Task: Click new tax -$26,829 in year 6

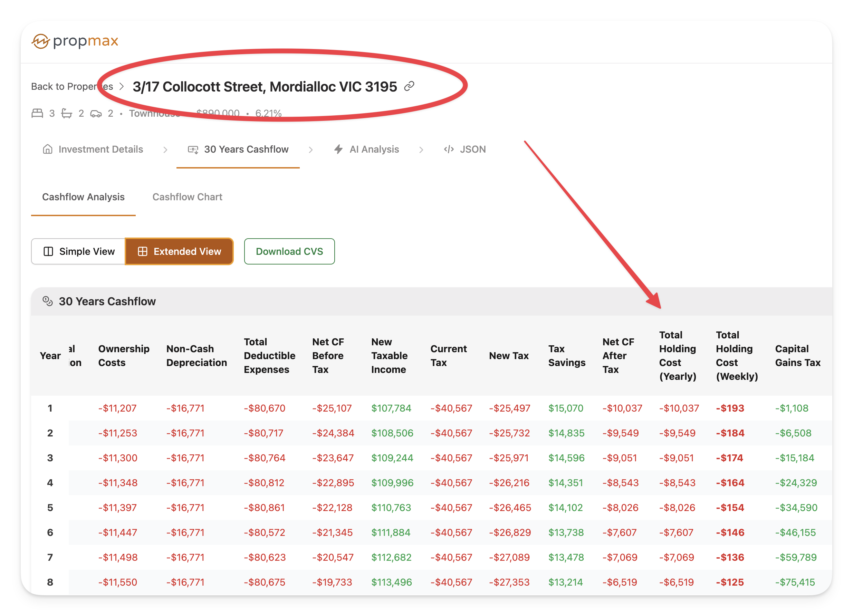Action: click(510, 532)
